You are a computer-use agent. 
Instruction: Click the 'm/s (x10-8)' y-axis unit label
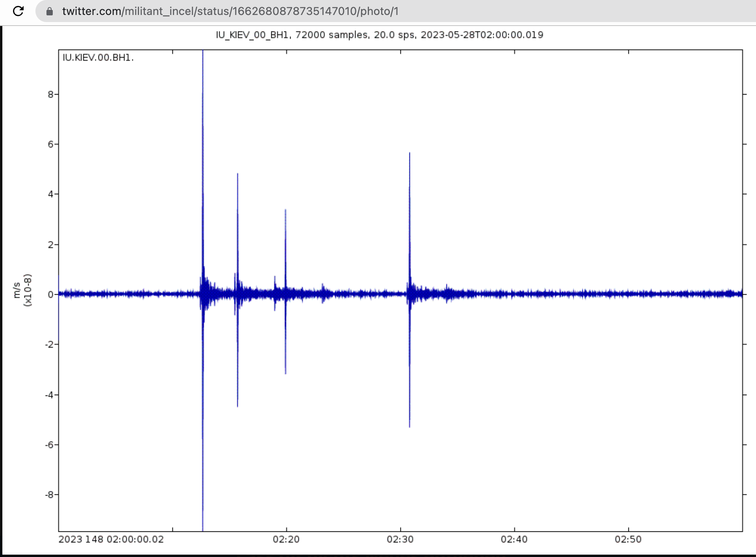point(22,290)
